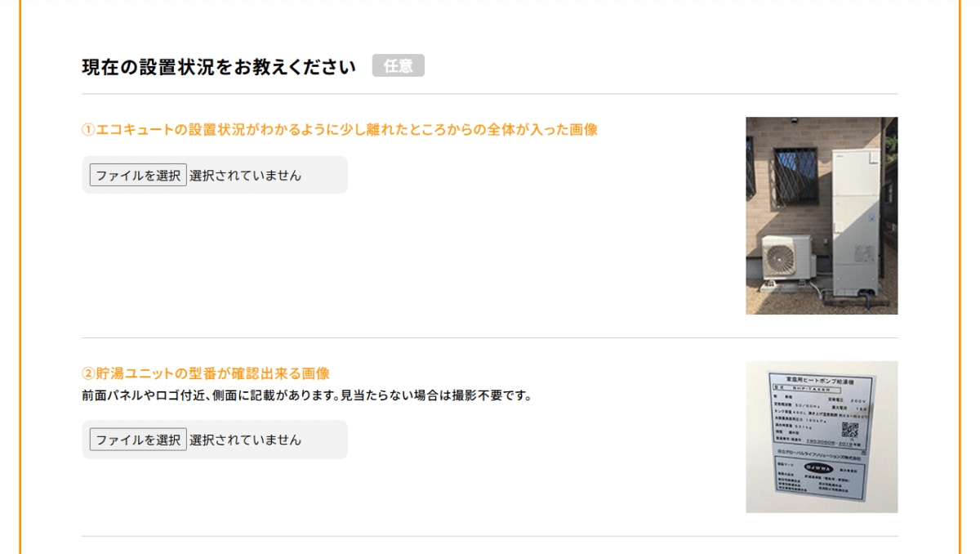
Task: Click the 現在の設置状況をお教えください heading
Action: (x=219, y=67)
